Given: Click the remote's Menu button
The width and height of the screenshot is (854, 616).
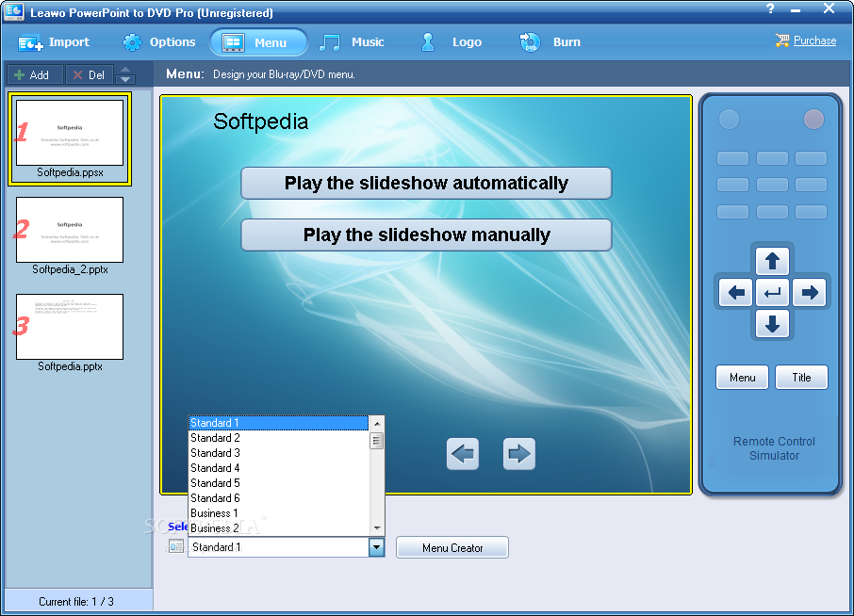Looking at the screenshot, I should pyautogui.click(x=742, y=378).
